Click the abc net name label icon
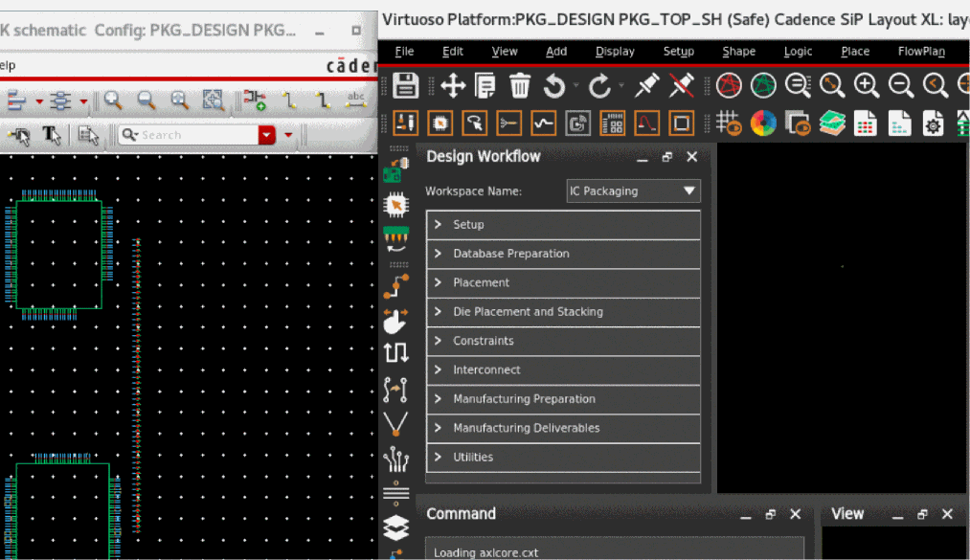 (355, 100)
